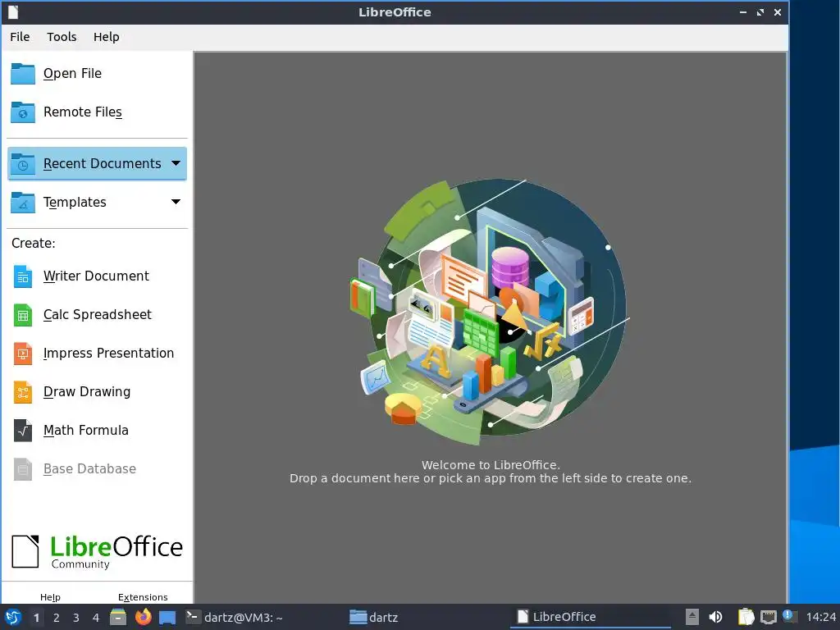This screenshot has width=840, height=630.
Task: Switch to workspace 2 in the taskbar
Action: point(57,618)
